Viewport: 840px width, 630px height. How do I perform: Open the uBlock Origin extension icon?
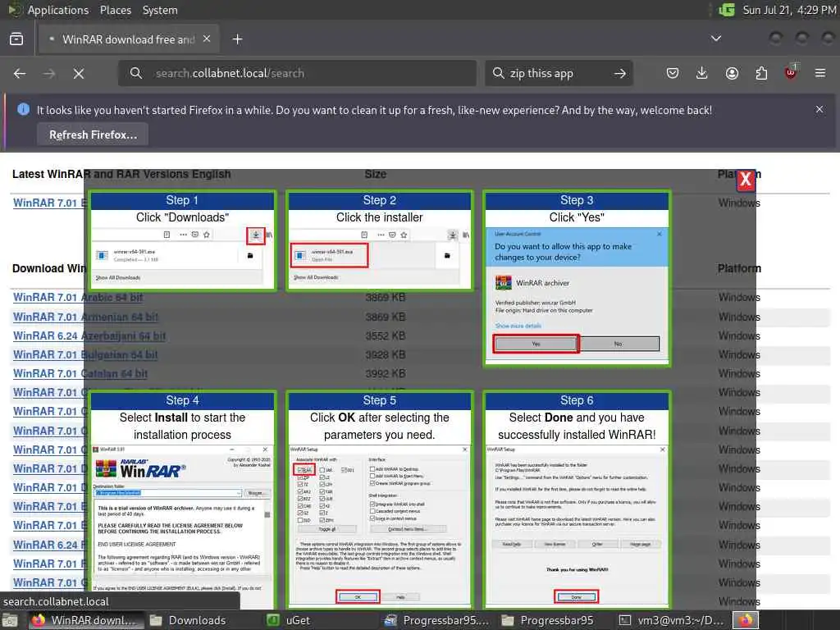pyautogui.click(x=791, y=72)
